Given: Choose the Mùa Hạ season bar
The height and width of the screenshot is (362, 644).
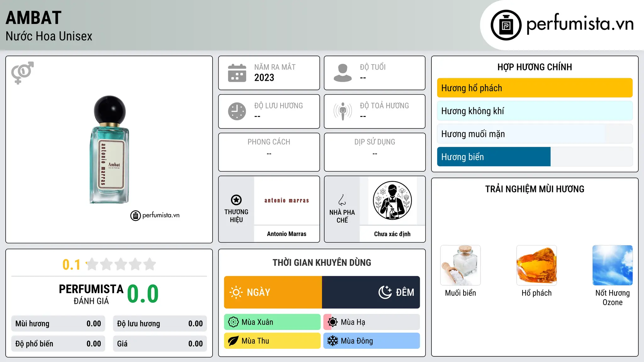Looking at the screenshot, I should pyautogui.click(x=372, y=322).
